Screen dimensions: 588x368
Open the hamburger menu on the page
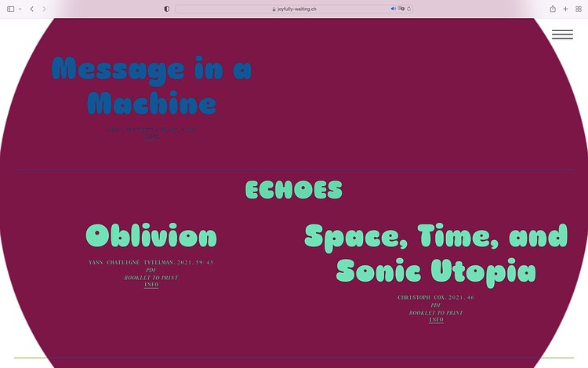[x=562, y=34]
